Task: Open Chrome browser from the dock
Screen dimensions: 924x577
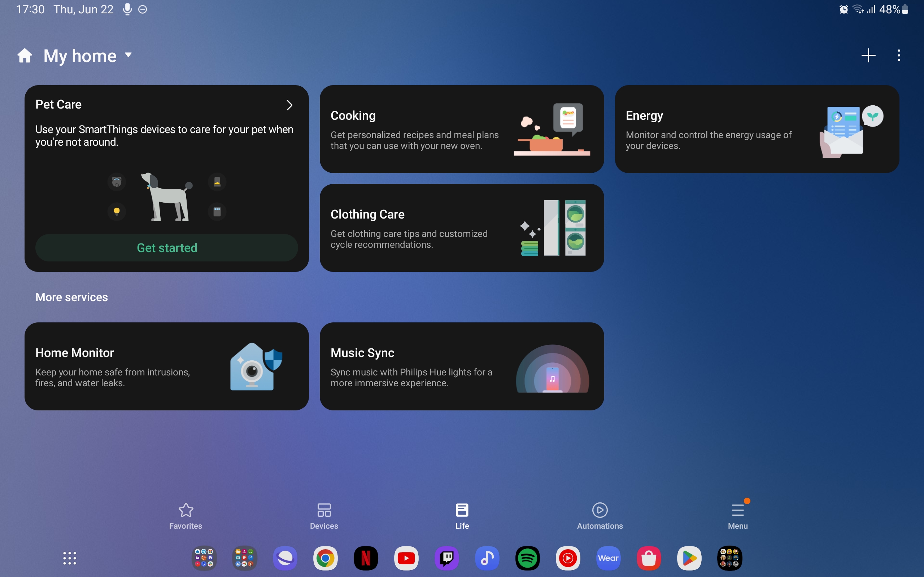Action: click(325, 558)
